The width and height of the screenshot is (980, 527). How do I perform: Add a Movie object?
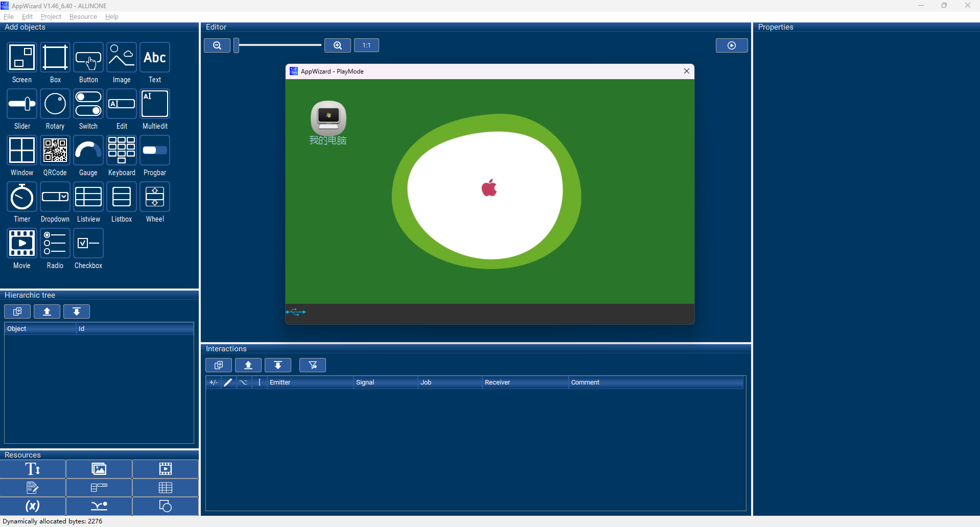[x=22, y=243]
